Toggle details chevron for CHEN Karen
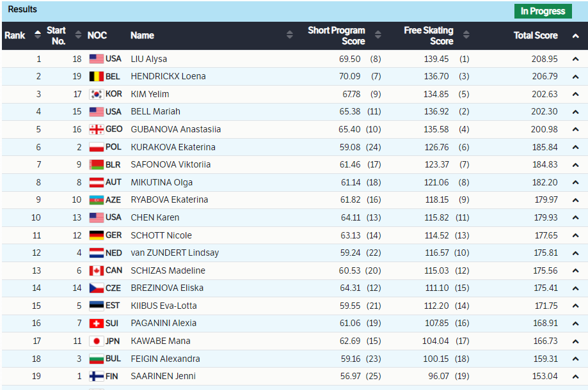Image resolution: width=588 pixels, height=390 pixels. [x=575, y=218]
